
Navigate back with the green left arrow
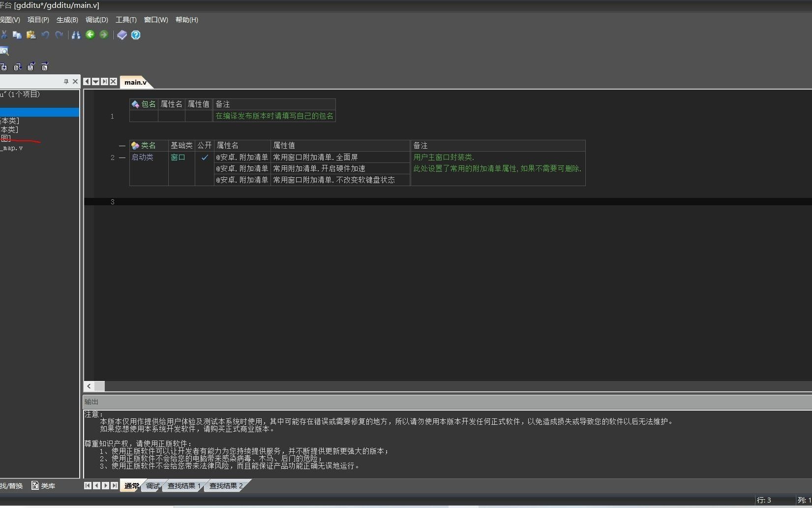point(90,34)
